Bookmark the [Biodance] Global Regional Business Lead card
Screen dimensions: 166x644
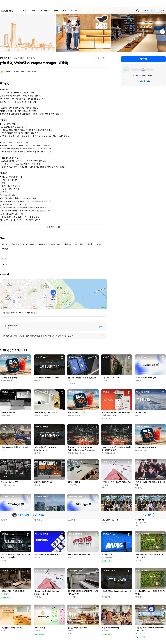[62, 571]
